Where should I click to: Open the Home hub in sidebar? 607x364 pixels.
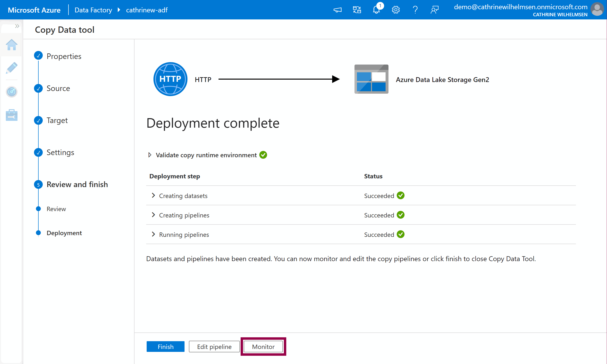11,45
